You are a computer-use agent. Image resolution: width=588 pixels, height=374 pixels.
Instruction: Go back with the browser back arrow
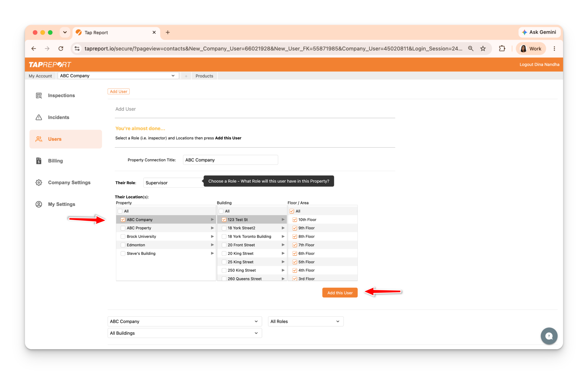(x=34, y=49)
